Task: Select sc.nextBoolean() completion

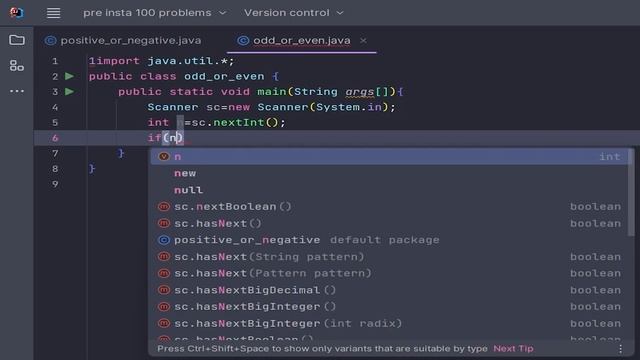Action: click(390, 207)
